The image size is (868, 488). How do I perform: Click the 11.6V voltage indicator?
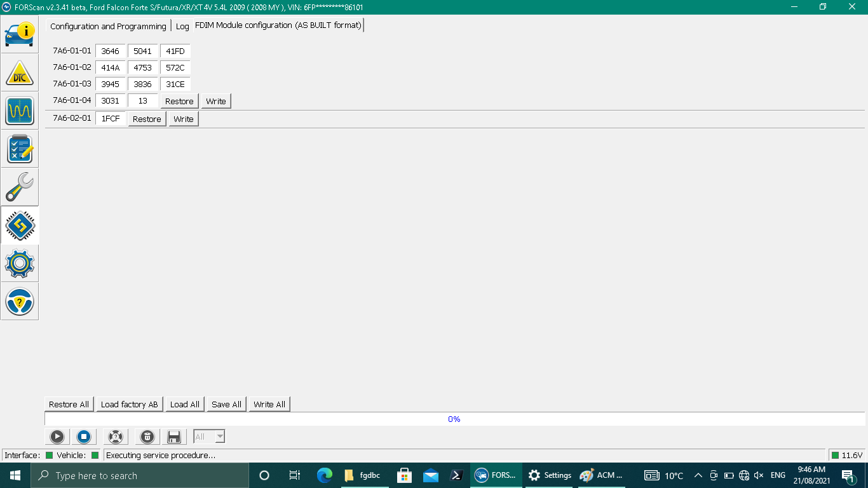847,455
